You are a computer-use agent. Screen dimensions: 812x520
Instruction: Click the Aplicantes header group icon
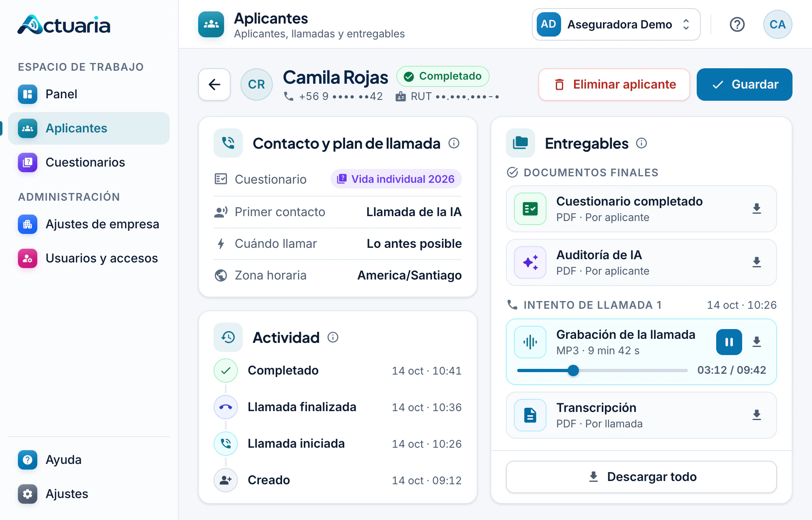pos(211,24)
